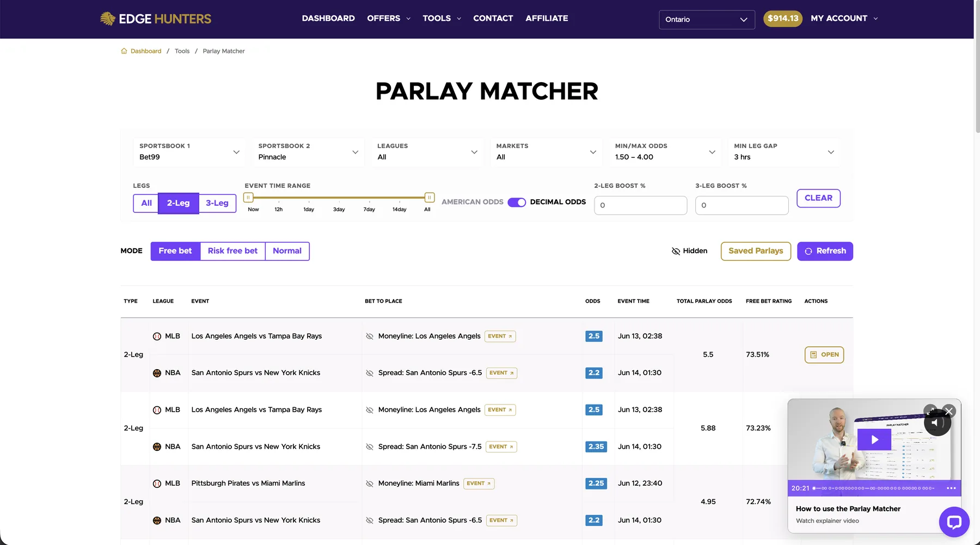Switch mode to Risk free bet
This screenshot has width=980, height=545.
pyautogui.click(x=232, y=251)
